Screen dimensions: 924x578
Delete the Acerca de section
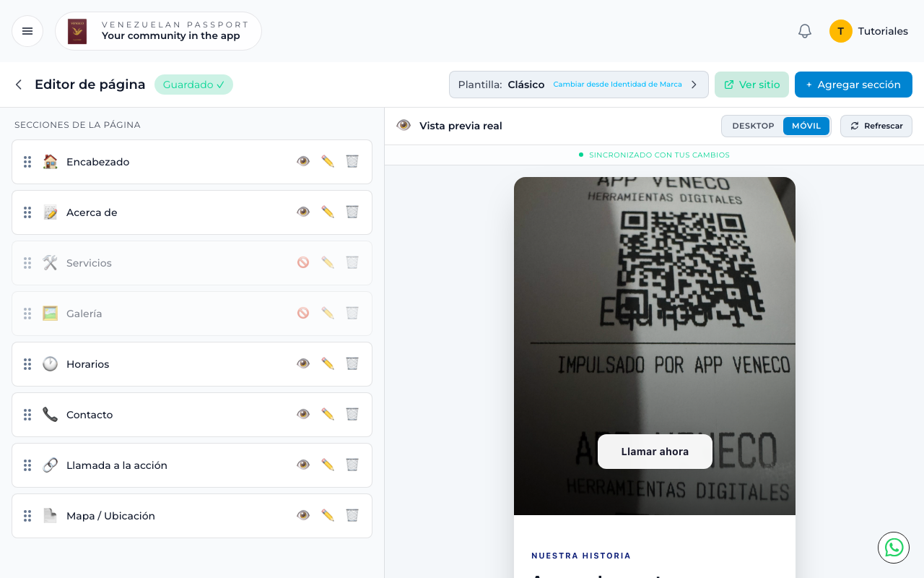tap(352, 212)
